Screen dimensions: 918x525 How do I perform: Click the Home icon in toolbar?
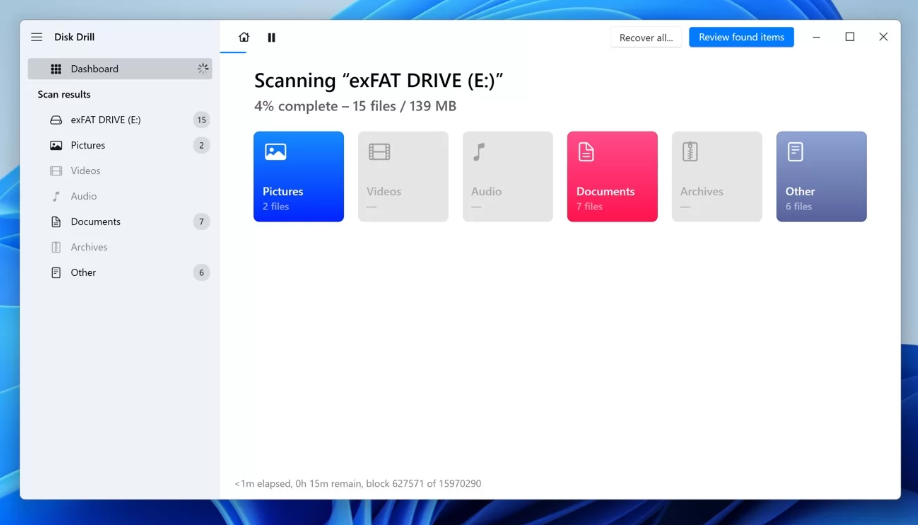pyautogui.click(x=244, y=37)
